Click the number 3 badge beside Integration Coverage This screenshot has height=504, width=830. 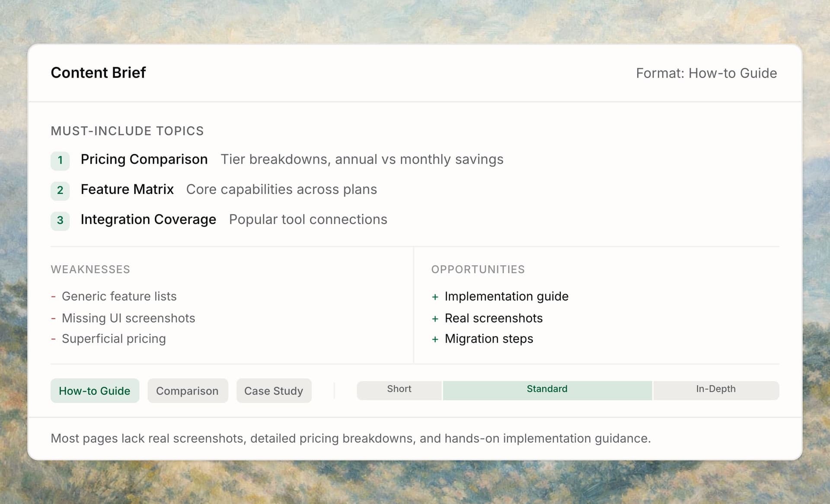pos(60,221)
